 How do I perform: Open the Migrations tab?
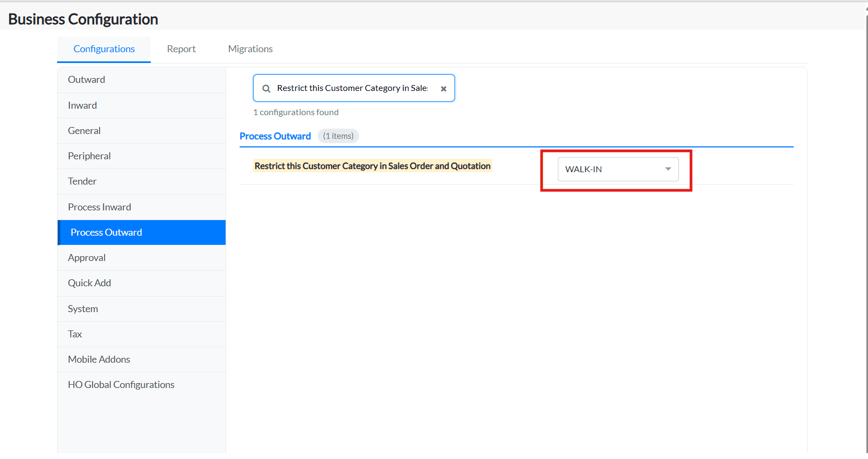pos(250,49)
